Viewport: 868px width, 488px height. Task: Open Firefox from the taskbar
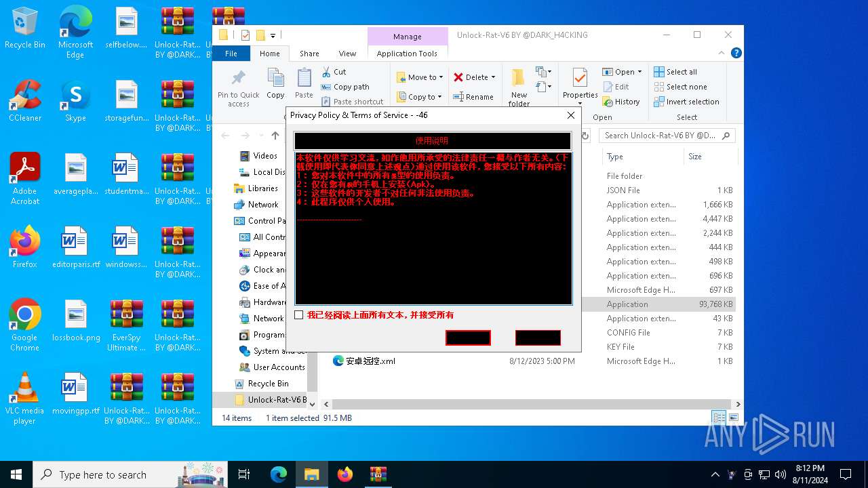pyautogui.click(x=345, y=474)
